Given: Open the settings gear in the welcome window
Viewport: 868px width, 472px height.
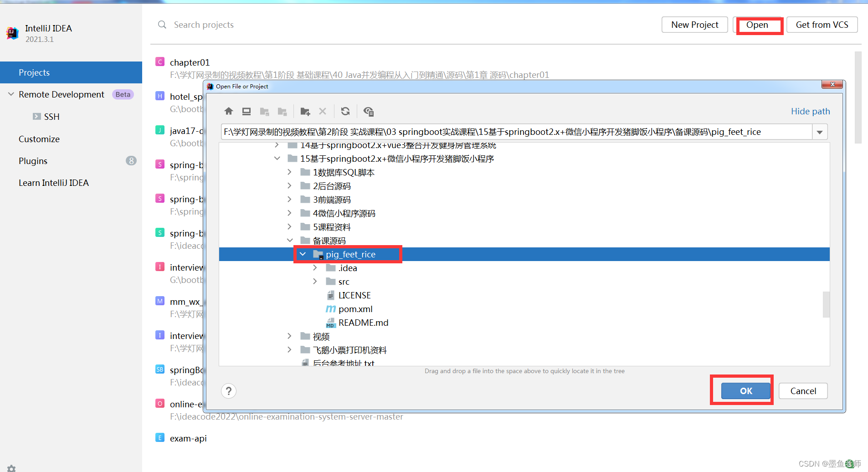Looking at the screenshot, I should click(x=11, y=468).
